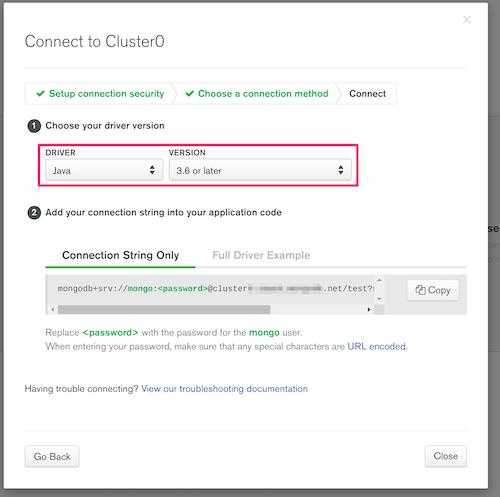The height and width of the screenshot is (497, 500).
Task: Click the checkmark beside Choose a connection method
Action: click(190, 94)
